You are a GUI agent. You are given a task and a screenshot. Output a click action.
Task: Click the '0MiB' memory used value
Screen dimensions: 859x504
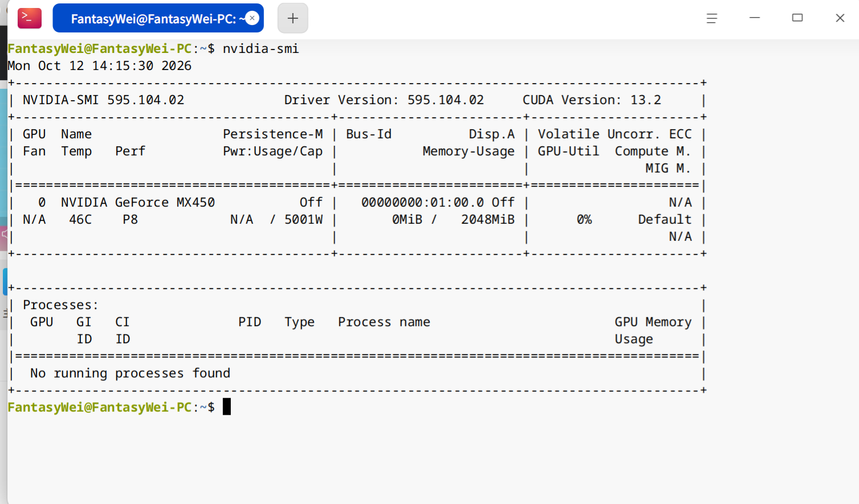(407, 220)
